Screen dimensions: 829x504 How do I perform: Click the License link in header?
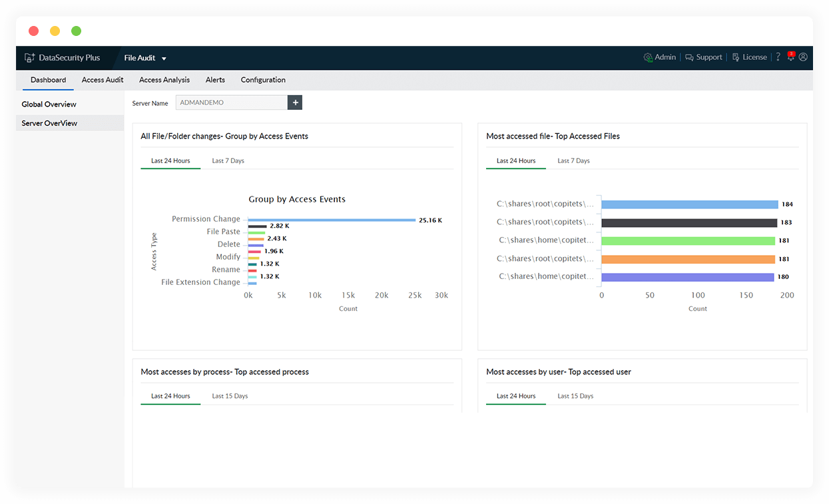point(754,57)
